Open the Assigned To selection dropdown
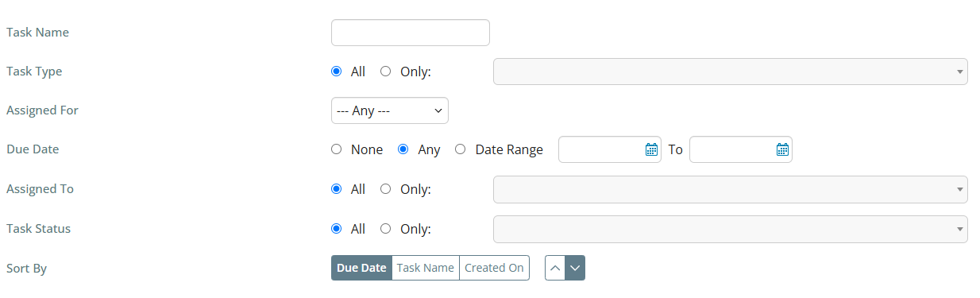This screenshot has height=298, width=980. tap(731, 189)
